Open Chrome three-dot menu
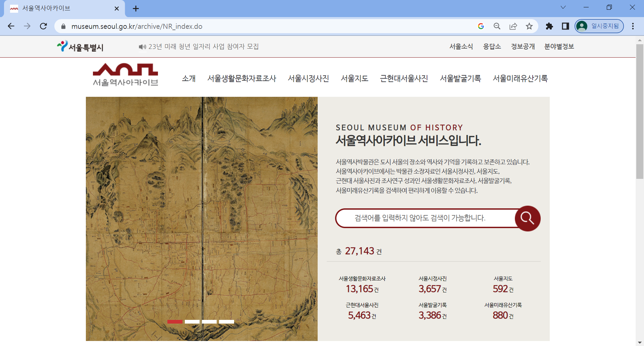Image resolution: width=644 pixels, height=346 pixels. 633,26
